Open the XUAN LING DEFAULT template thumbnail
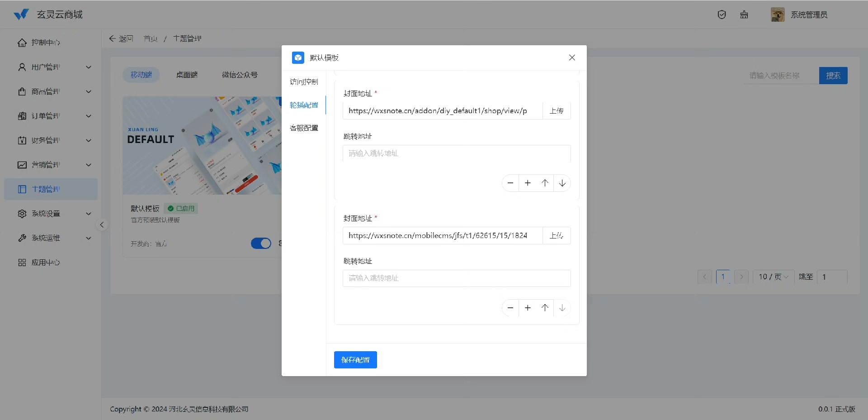Screen dimensions: 868x420 [202, 145]
